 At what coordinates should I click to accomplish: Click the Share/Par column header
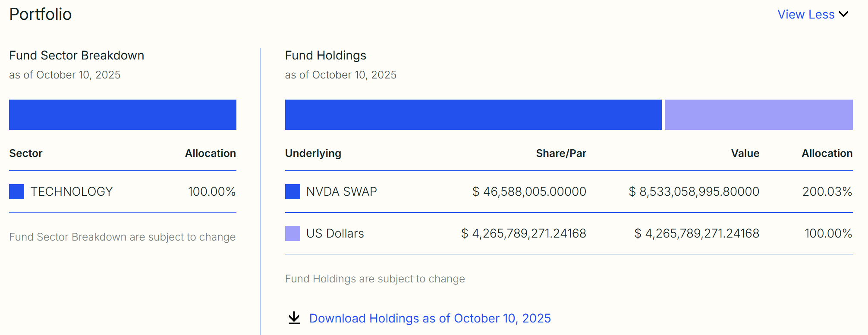point(561,153)
